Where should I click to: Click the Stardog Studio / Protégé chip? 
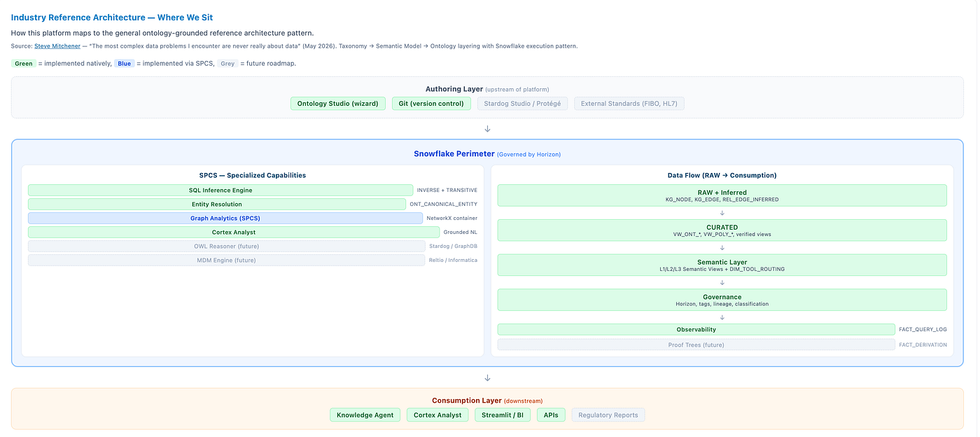522,104
